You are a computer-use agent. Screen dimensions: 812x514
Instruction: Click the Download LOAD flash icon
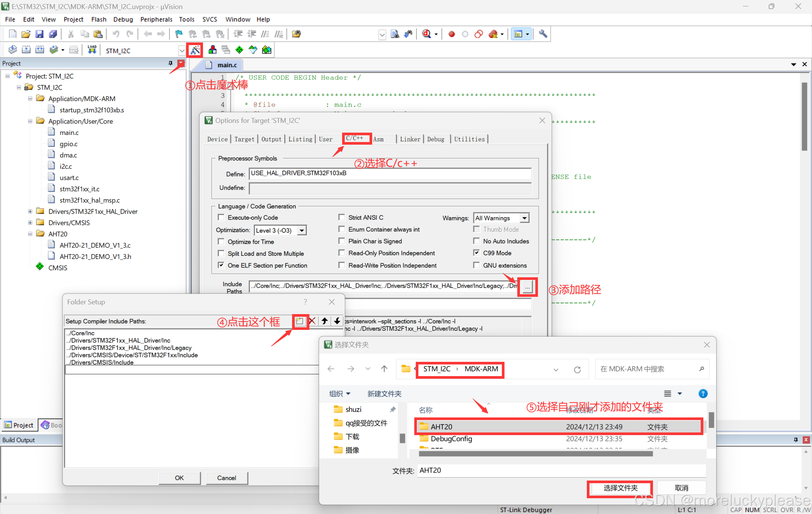(92, 50)
